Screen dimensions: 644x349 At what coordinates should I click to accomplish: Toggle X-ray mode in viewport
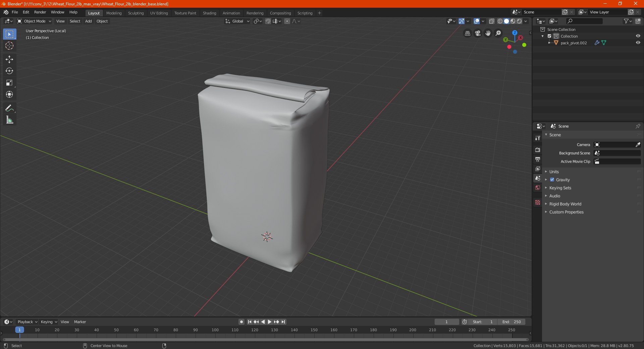(x=492, y=21)
